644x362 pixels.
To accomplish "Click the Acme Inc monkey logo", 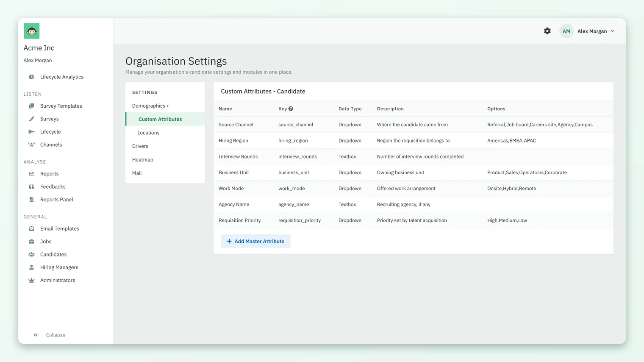I will click(x=32, y=31).
